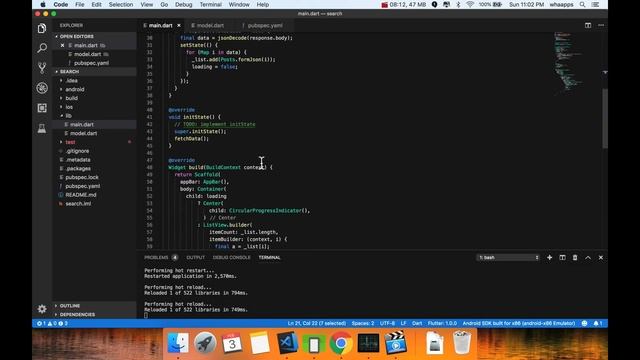
Task: Select device 'Android SDK built for x86'
Action: click(x=518, y=323)
